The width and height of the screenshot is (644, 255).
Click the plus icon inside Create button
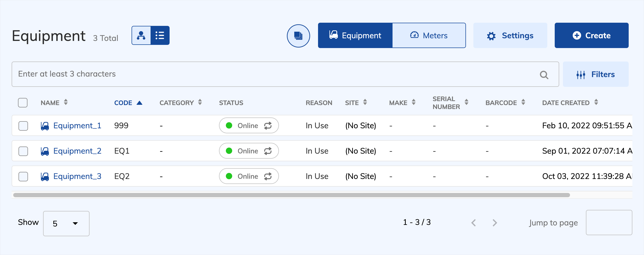point(577,35)
